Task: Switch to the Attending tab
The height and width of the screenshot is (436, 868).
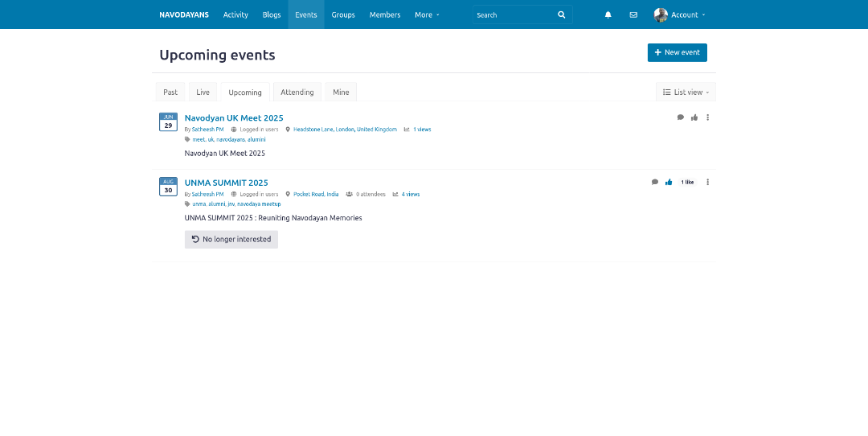Action: 297,93
